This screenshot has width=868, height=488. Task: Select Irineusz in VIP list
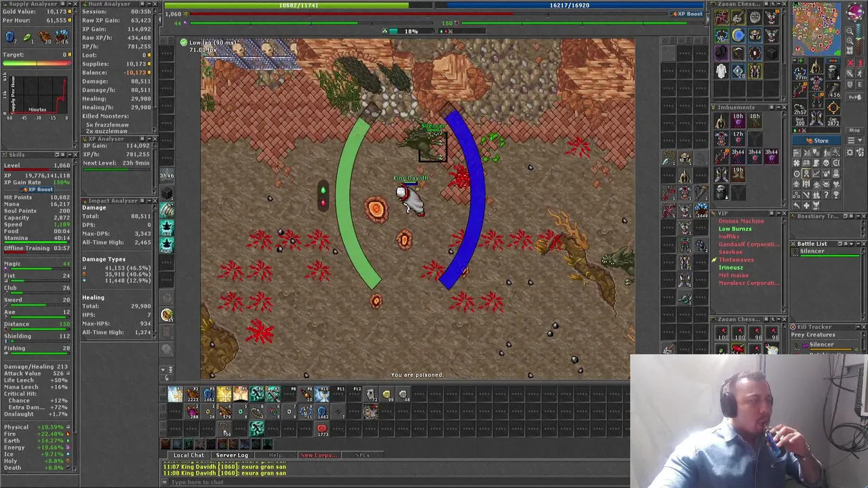tap(730, 268)
